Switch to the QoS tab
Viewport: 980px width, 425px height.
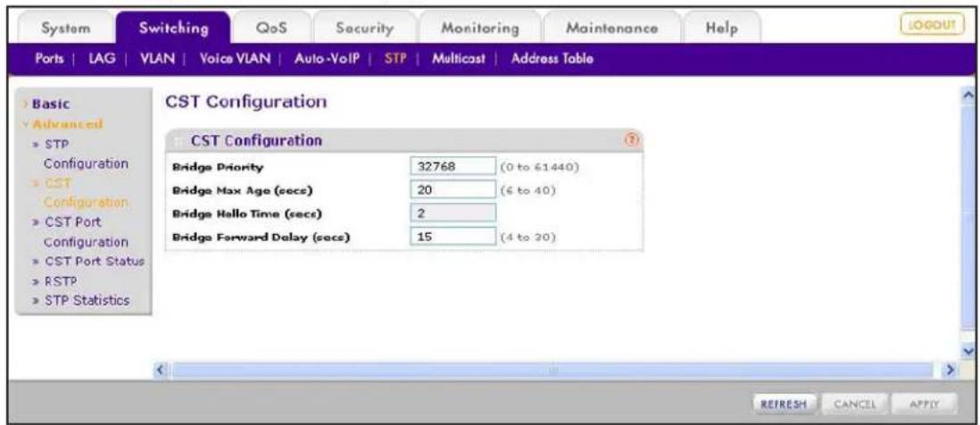click(271, 29)
